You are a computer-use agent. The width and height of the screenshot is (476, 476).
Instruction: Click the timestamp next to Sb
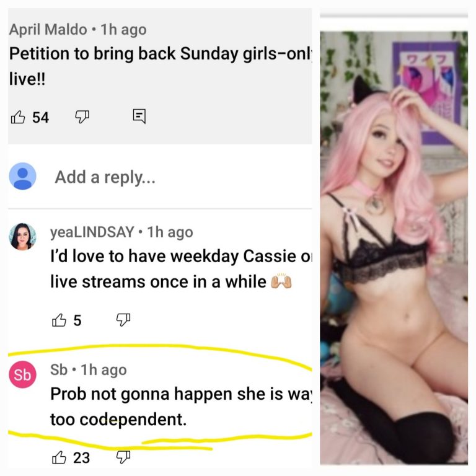tap(104, 370)
